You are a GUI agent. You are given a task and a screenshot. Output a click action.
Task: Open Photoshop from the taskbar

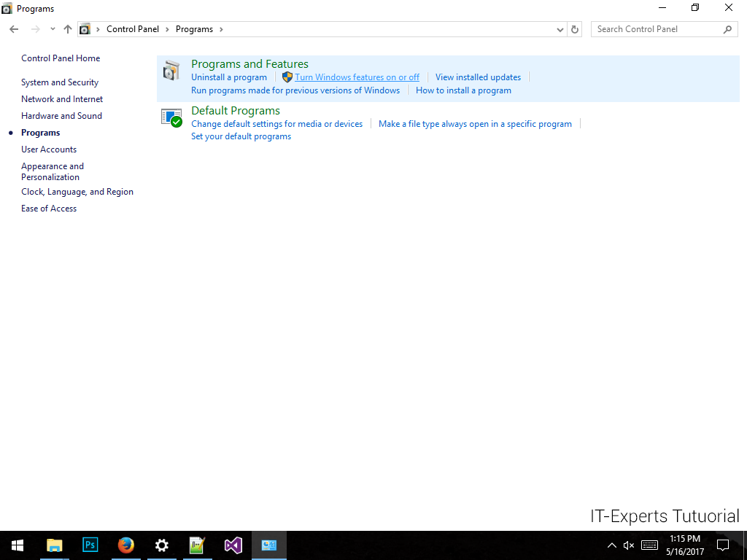click(x=90, y=545)
